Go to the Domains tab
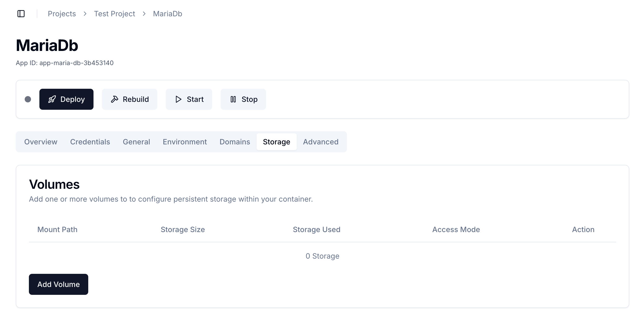Viewport: 644px width, 314px height. click(x=235, y=142)
